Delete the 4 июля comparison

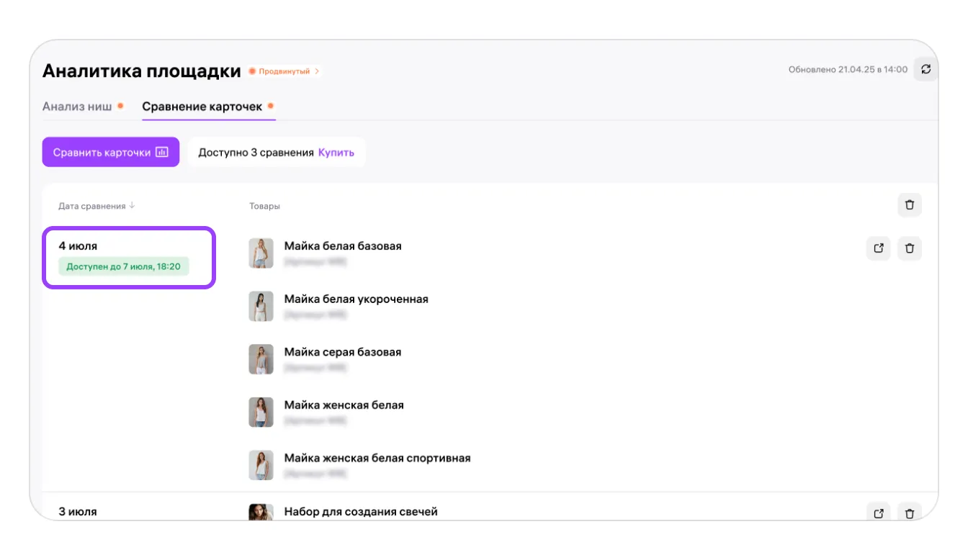click(x=909, y=248)
